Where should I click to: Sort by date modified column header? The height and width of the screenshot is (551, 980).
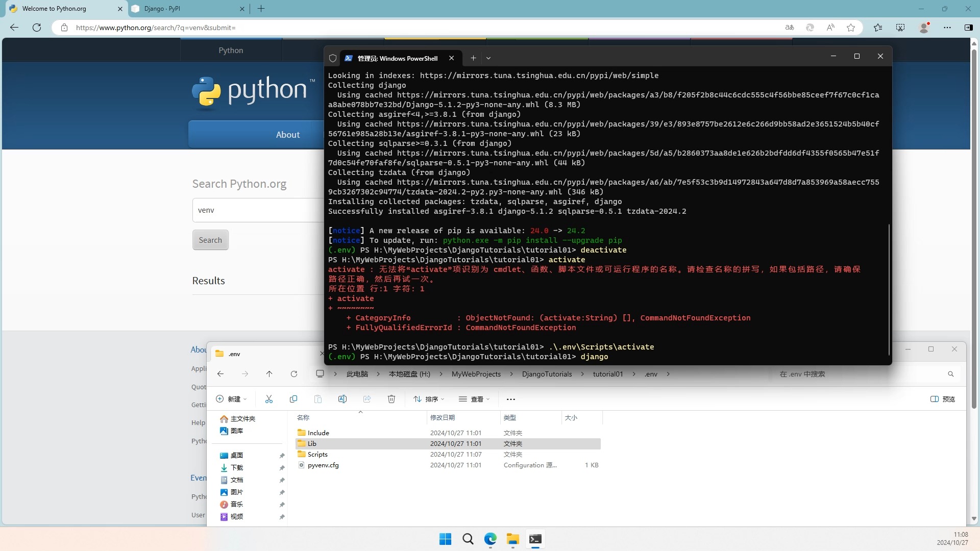click(x=463, y=417)
